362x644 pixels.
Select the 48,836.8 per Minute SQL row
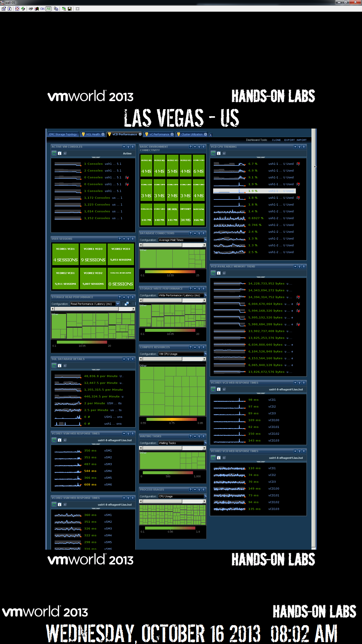(x=89, y=376)
